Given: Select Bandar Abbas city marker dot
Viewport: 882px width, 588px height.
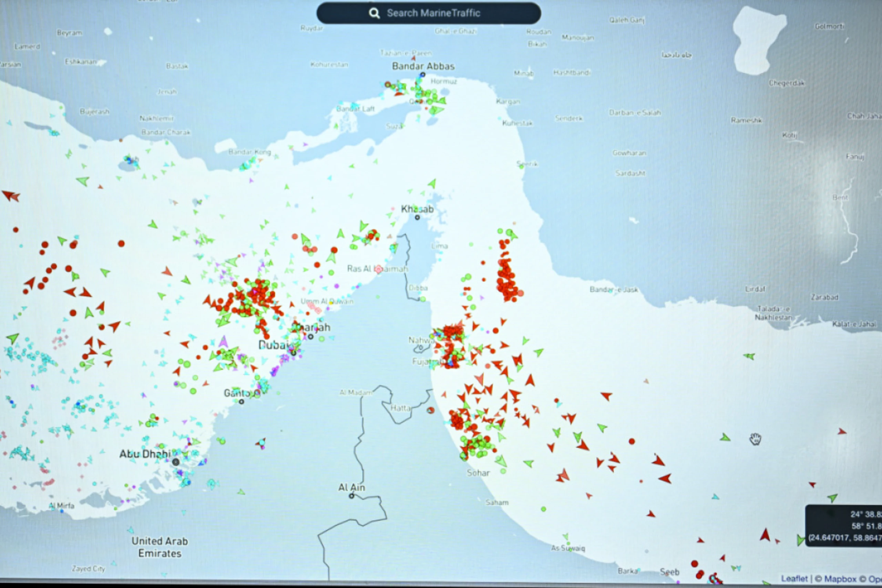Looking at the screenshot, I should [x=423, y=75].
